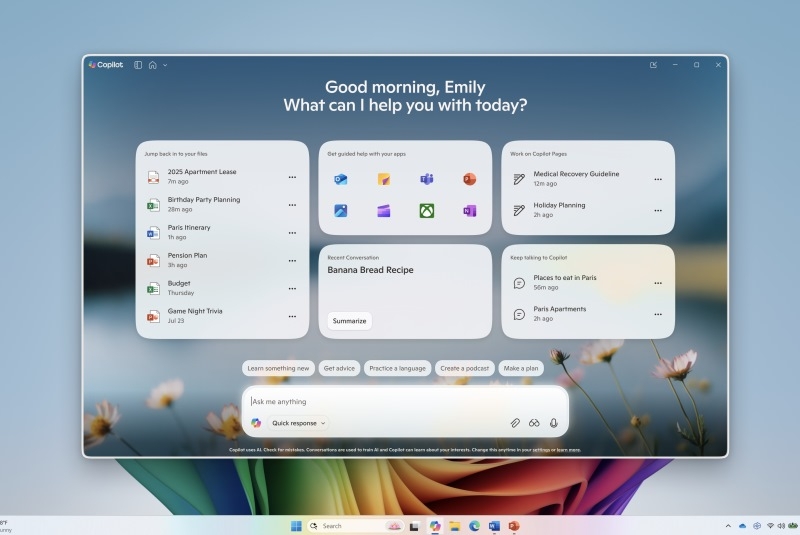The image size is (800, 535).
Task: Choose Create a podcast suggestion
Action: pyautogui.click(x=464, y=368)
